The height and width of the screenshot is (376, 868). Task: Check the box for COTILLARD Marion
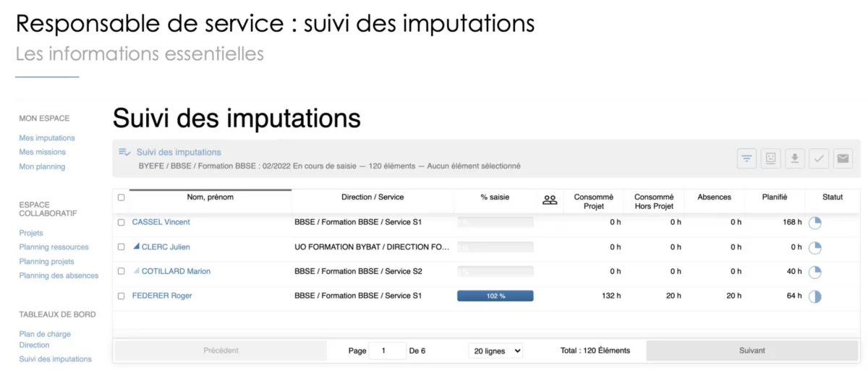(122, 271)
